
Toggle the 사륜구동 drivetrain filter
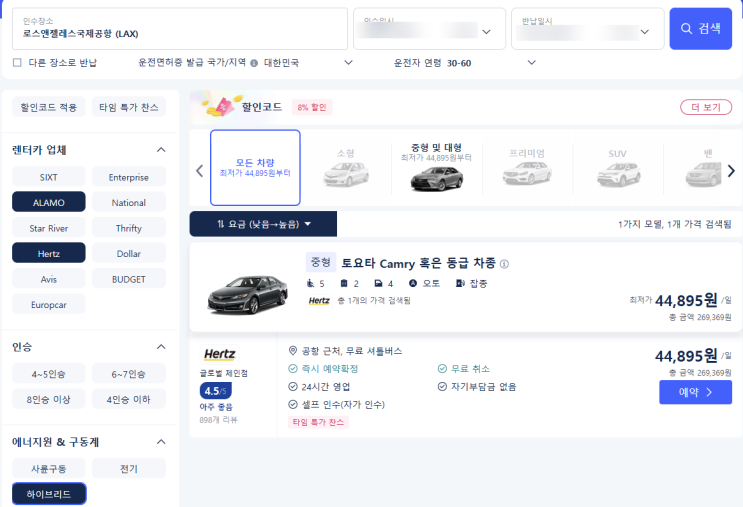(x=49, y=469)
